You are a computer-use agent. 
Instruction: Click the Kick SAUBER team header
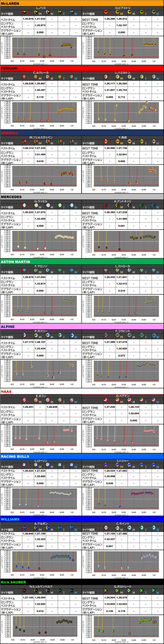[x=82, y=582]
